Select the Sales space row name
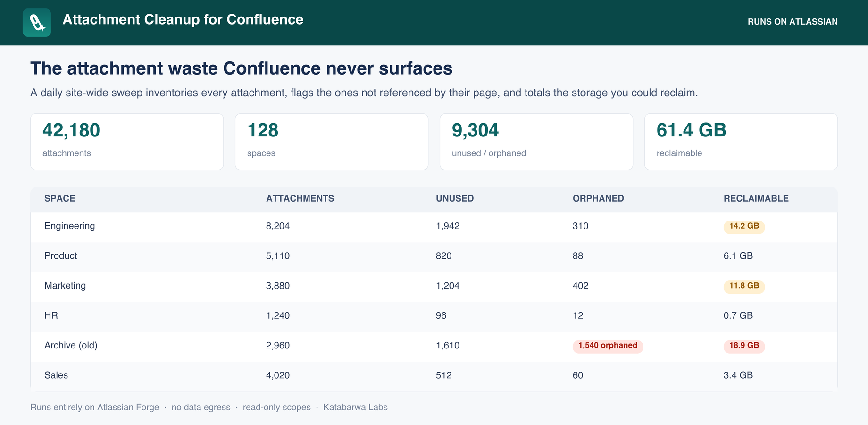Screen dimensions: 868x425 tap(56, 375)
